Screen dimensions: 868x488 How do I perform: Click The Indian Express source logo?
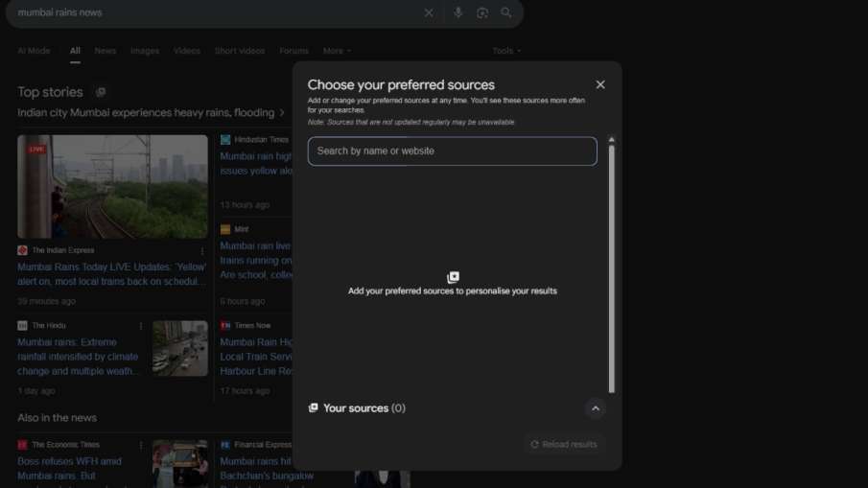[x=22, y=250]
